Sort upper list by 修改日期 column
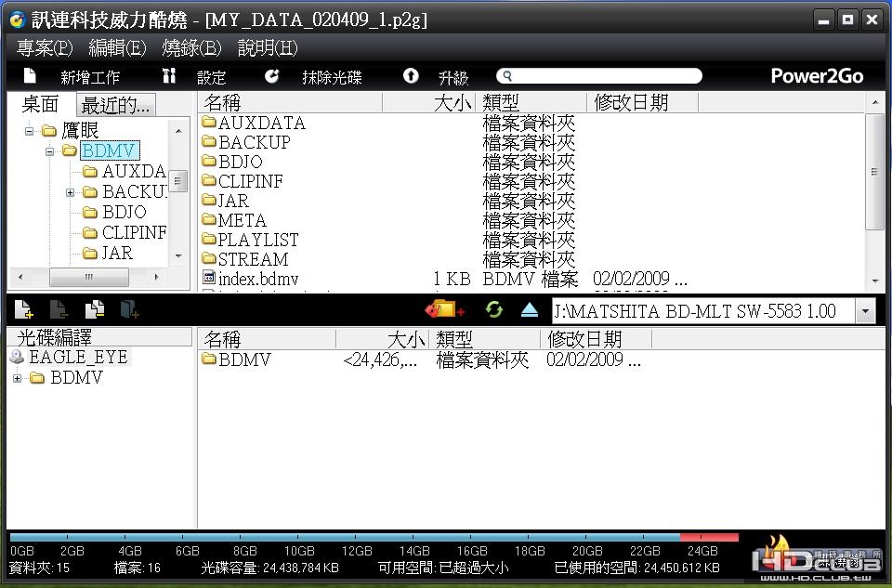The width and height of the screenshot is (892, 588). point(642,103)
